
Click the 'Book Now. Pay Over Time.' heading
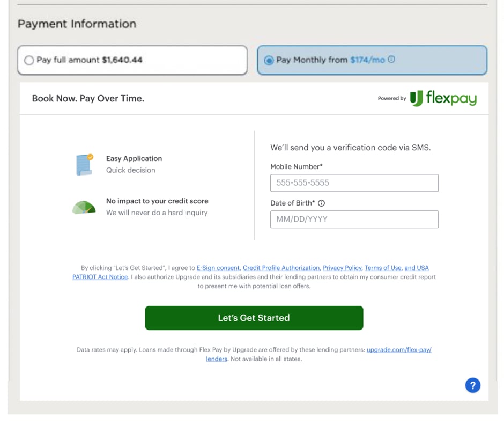pyautogui.click(x=88, y=98)
